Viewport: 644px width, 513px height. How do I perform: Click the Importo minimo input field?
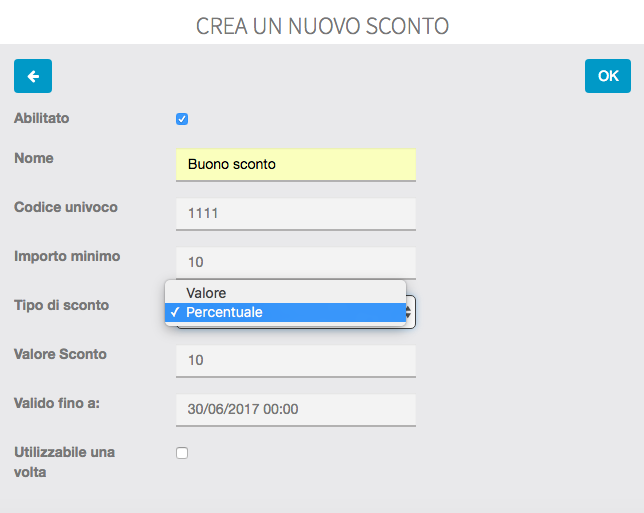pyautogui.click(x=295, y=262)
